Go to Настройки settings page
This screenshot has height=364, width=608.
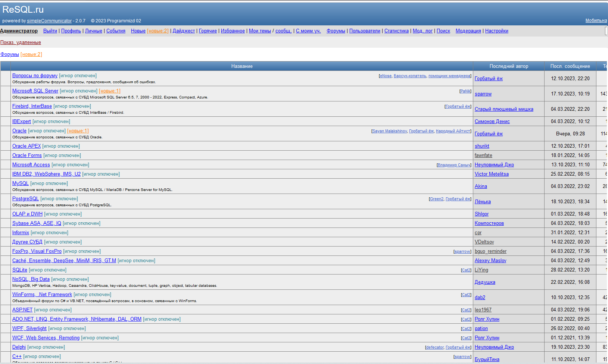[x=496, y=31]
